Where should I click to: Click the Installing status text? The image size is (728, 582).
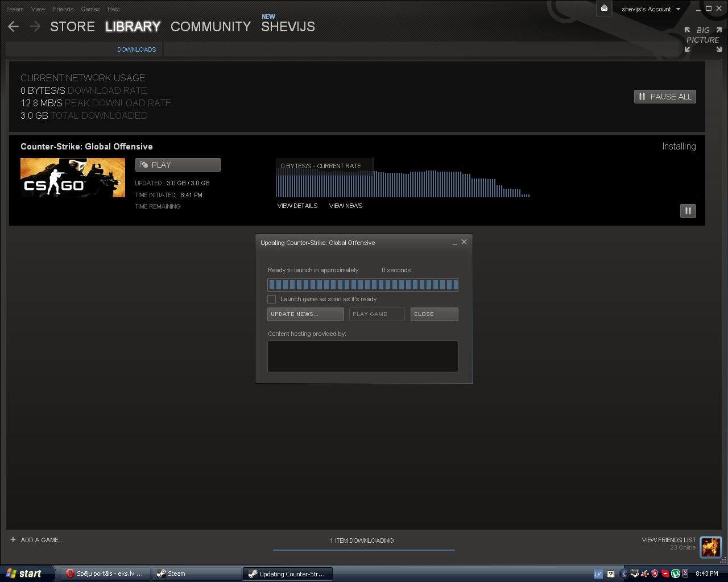[x=679, y=147]
